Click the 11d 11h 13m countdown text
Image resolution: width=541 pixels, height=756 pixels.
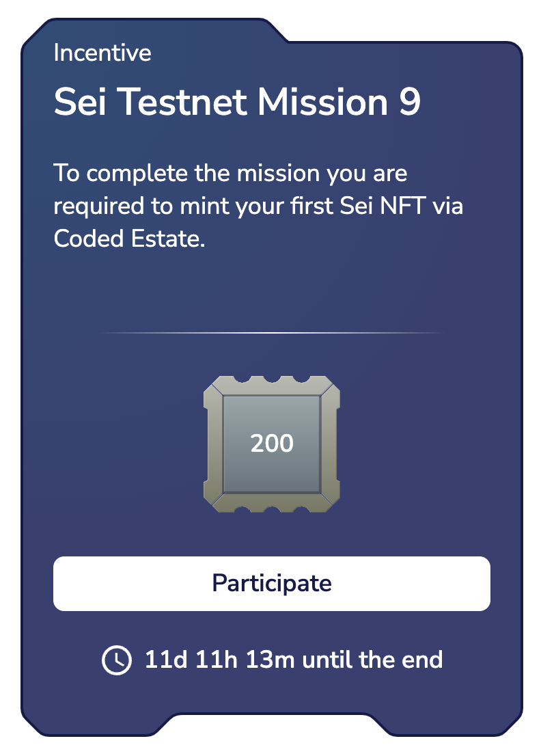click(220, 660)
